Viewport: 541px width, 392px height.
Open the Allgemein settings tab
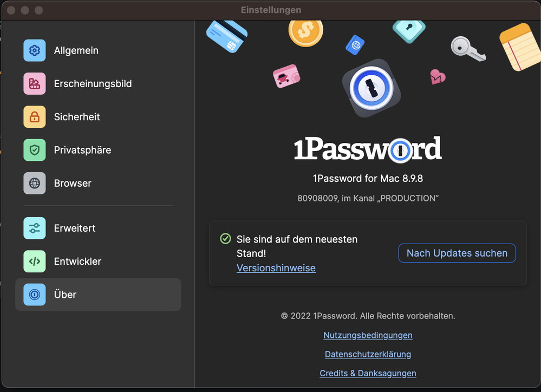tap(76, 50)
